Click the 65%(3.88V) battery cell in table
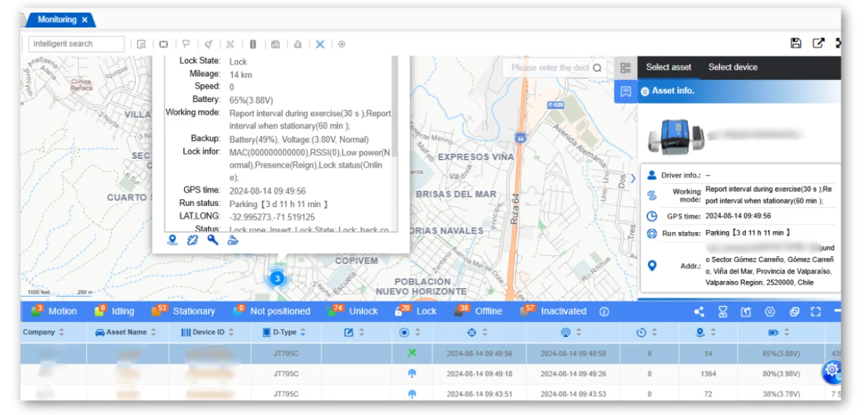This screenshot has height=415, width=868. point(781,354)
